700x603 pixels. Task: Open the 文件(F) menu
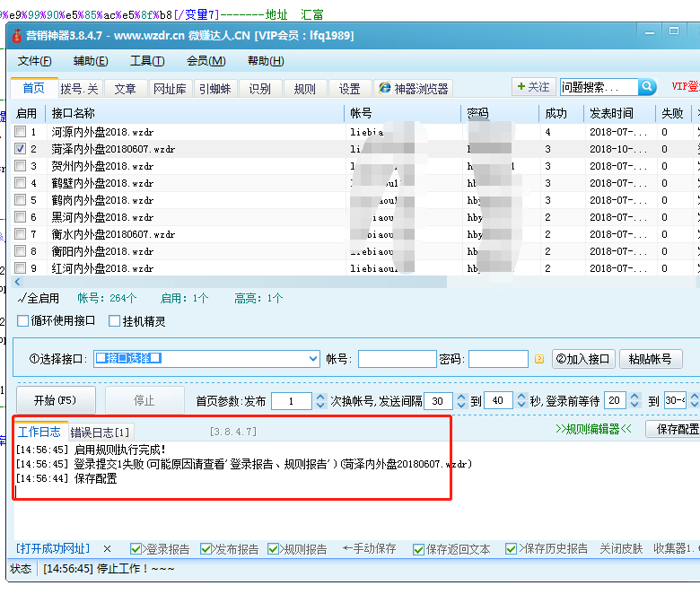[34, 61]
